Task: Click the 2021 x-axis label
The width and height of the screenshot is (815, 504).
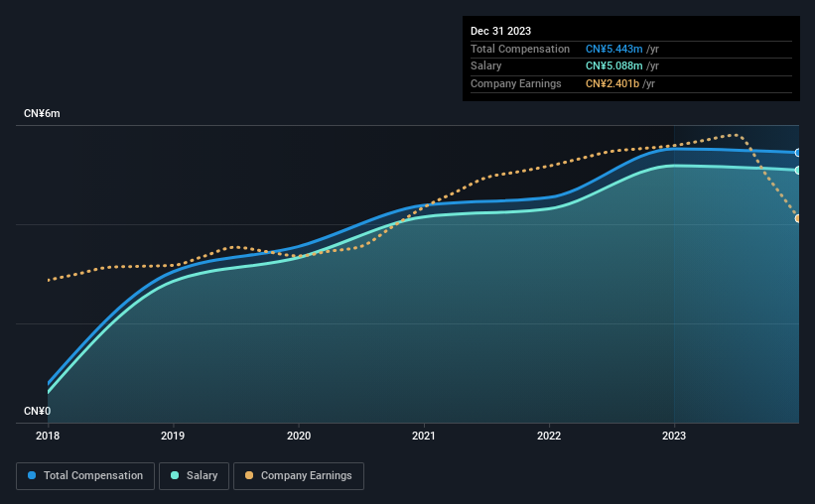Action: (424, 436)
